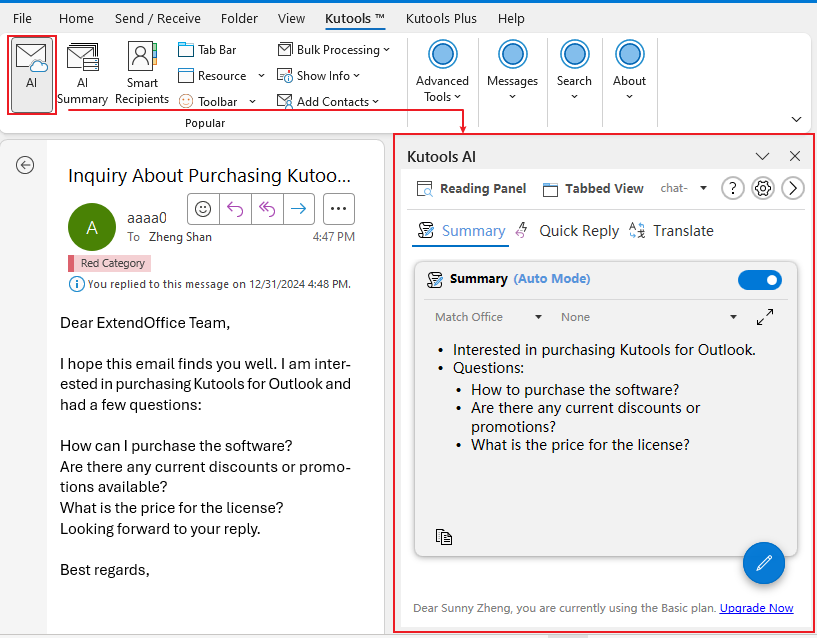Click the Reading Panel button

pyautogui.click(x=471, y=188)
